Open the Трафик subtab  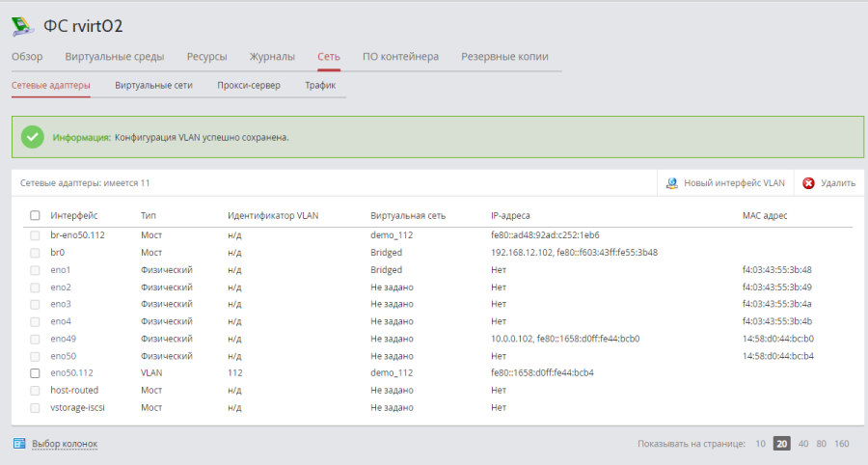pos(320,86)
